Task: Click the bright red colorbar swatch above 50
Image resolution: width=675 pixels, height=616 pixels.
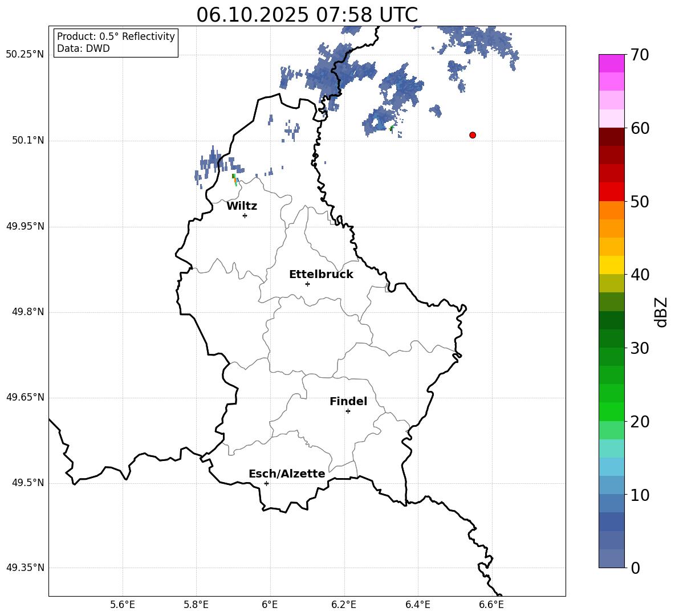Action: tap(611, 192)
